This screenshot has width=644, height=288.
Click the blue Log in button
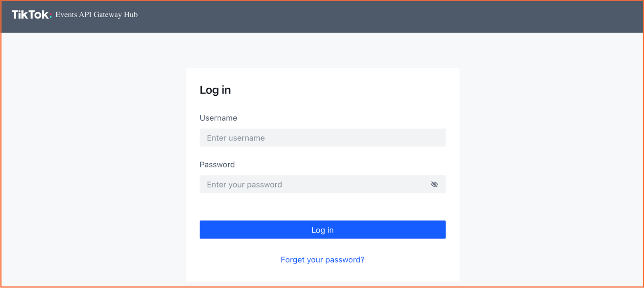[322, 230]
